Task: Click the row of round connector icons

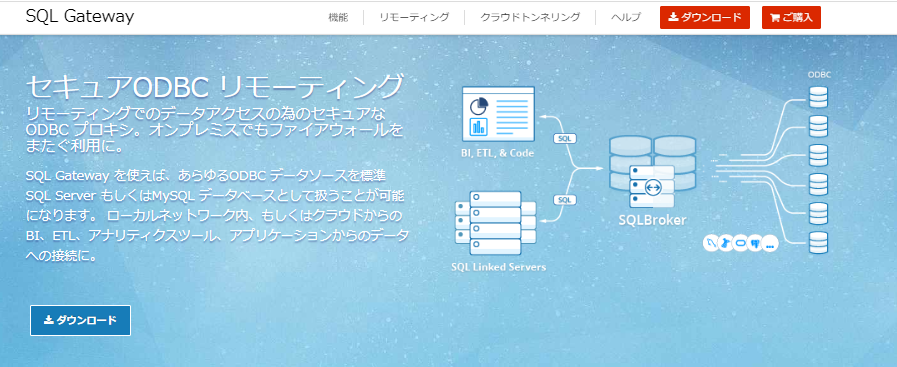Action: pyautogui.click(x=740, y=243)
